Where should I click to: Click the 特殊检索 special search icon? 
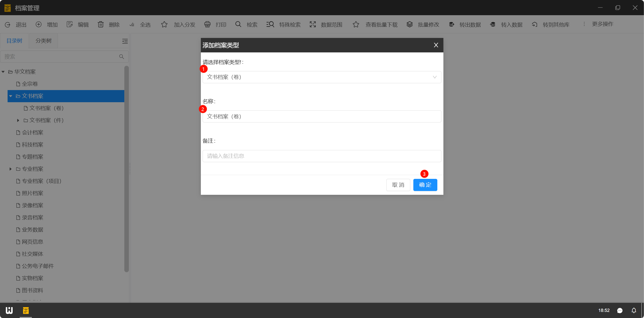pyautogui.click(x=270, y=24)
